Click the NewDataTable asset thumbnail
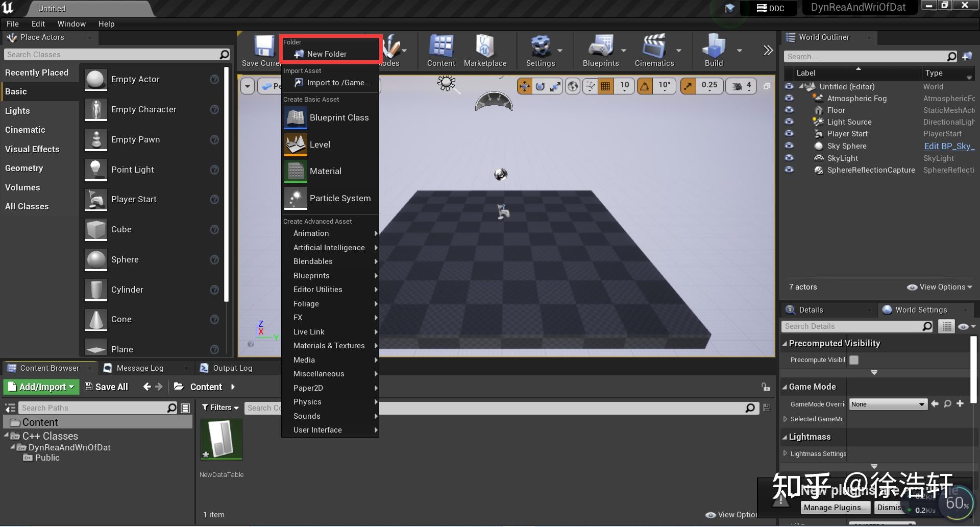This screenshot has height=527, width=980. (x=221, y=439)
